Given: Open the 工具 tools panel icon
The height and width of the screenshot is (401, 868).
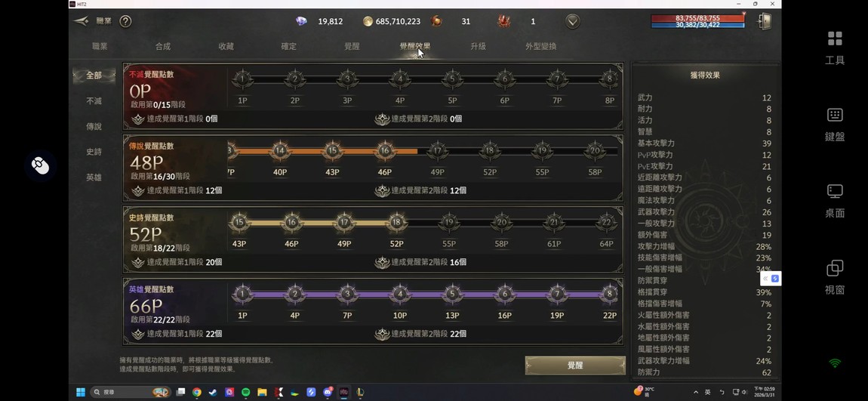Looking at the screenshot, I should 835,48.
